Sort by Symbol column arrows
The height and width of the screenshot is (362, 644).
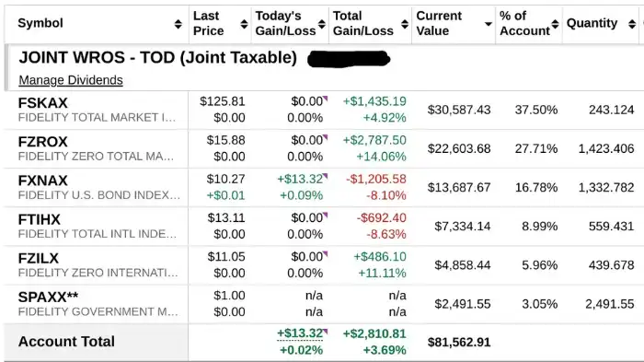tap(178, 24)
